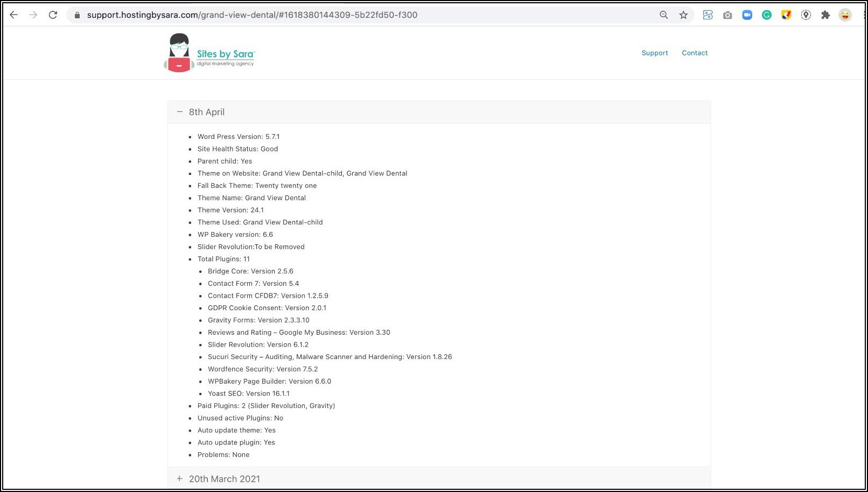Click 'Unused active Plugins: No' line
This screenshot has width=868, height=492.
[x=240, y=418]
